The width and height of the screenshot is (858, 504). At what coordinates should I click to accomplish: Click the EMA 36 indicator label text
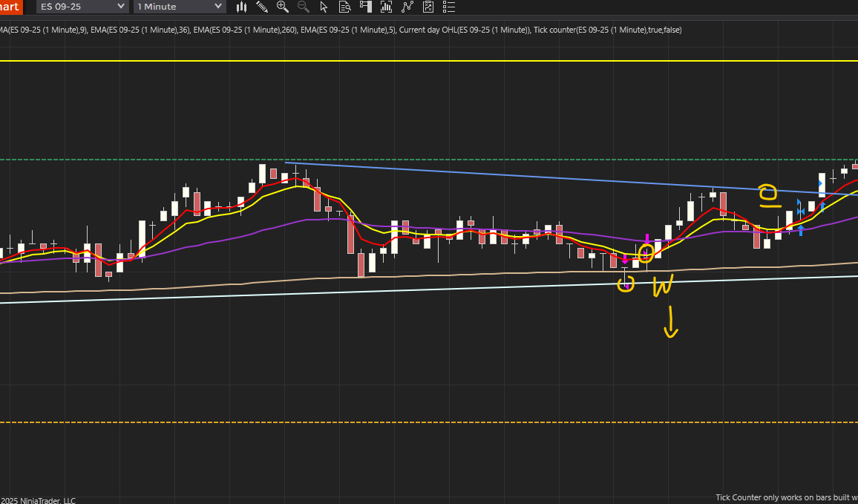click(140, 30)
